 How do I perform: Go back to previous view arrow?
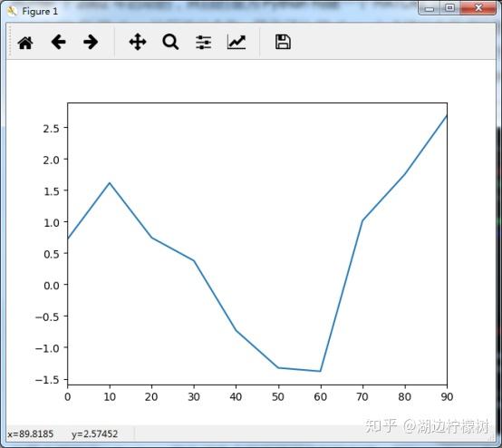click(x=58, y=42)
